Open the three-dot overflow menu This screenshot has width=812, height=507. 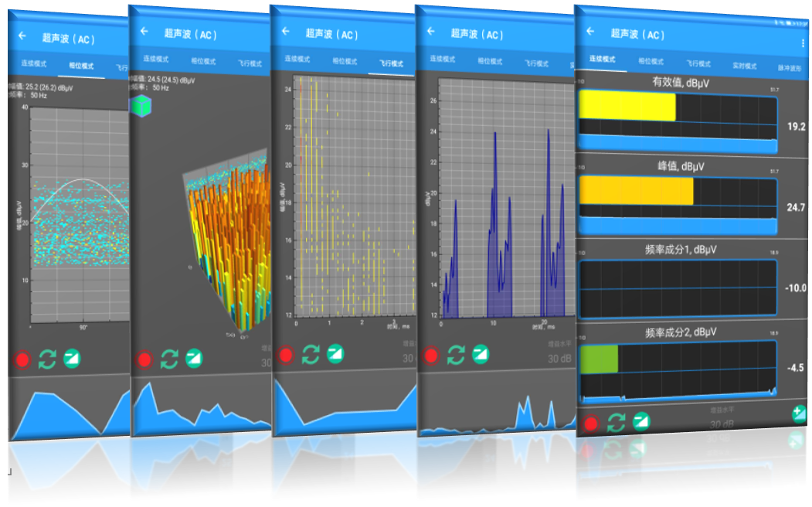(803, 42)
